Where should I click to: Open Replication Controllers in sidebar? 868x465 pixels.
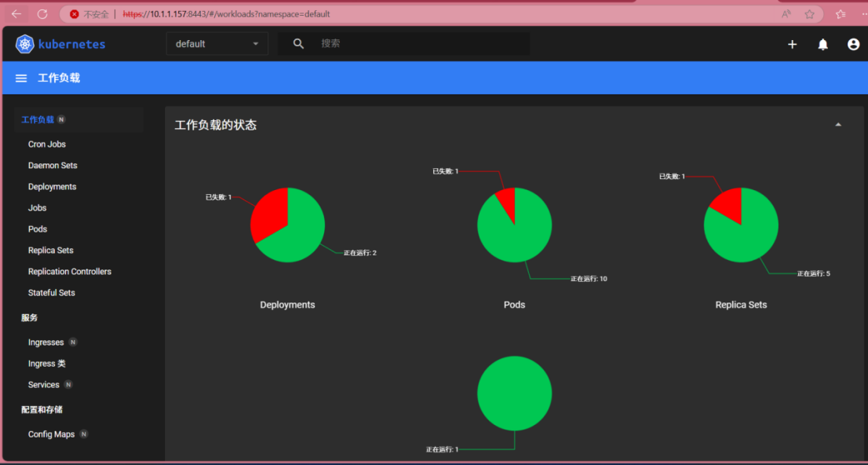point(70,272)
